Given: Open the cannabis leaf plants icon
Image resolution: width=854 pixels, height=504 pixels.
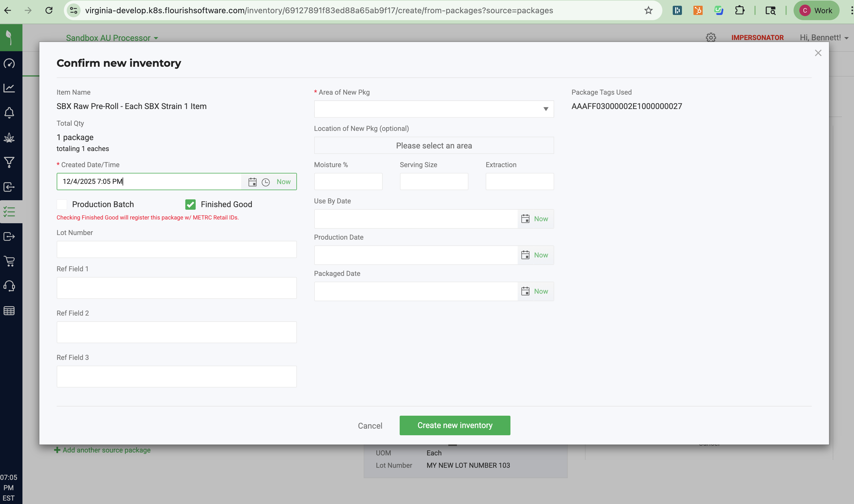Looking at the screenshot, I should [x=9, y=138].
